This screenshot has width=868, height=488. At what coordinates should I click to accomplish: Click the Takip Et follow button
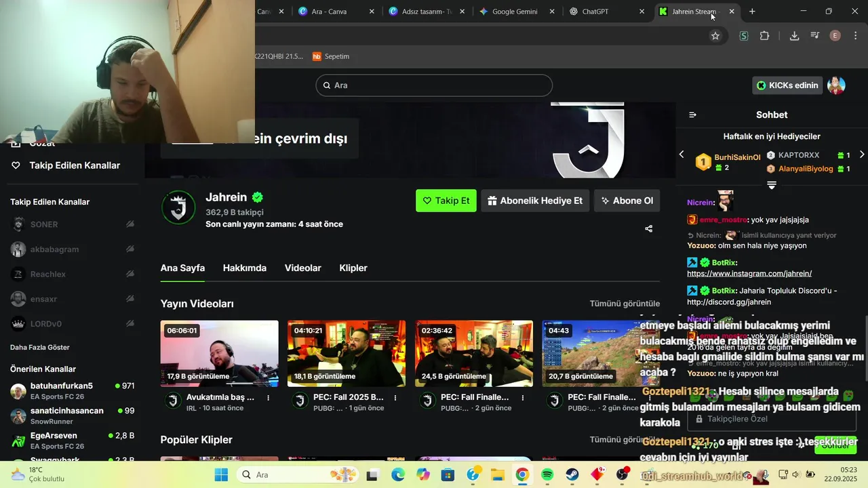[x=446, y=201]
